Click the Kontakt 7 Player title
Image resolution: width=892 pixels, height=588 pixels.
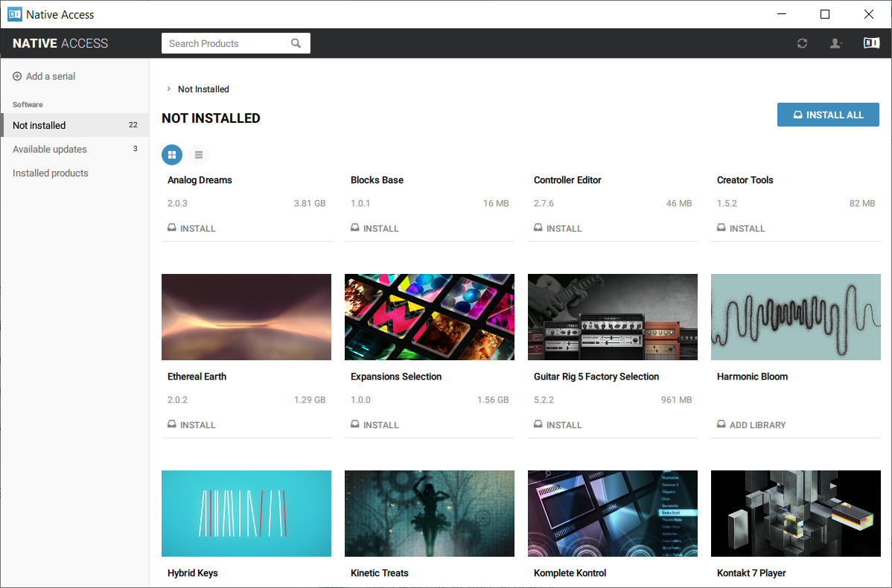point(751,572)
